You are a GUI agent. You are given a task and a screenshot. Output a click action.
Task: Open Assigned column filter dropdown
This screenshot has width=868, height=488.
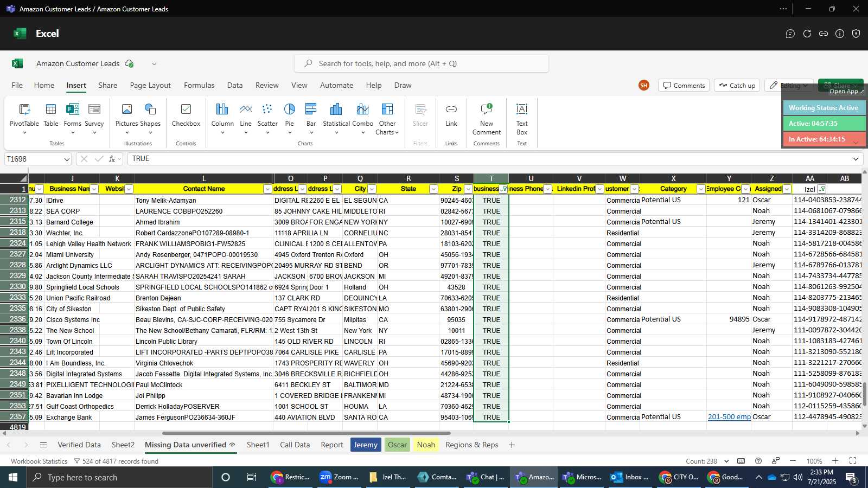pos(787,189)
